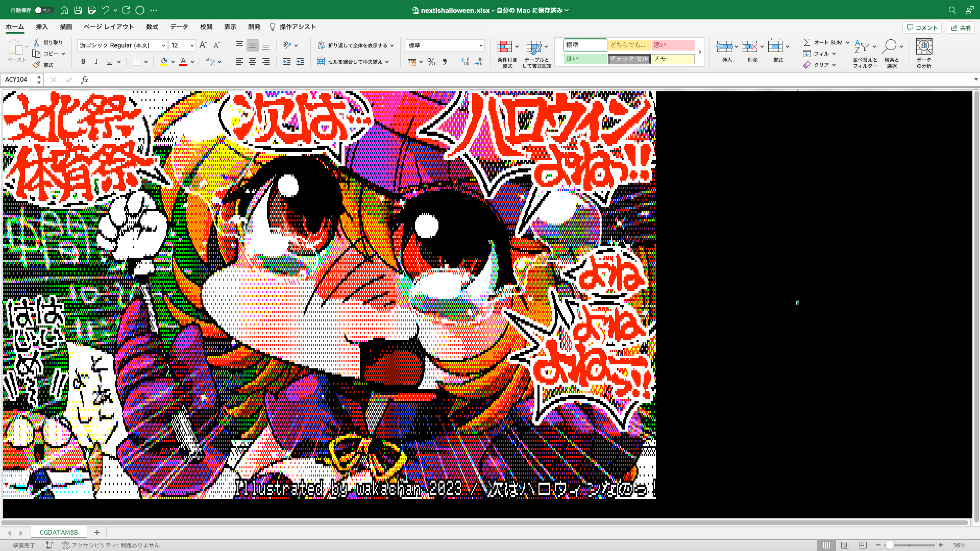Image resolution: width=980 pixels, height=551 pixels.
Task: Click the Redo arrow icon
Action: point(126,10)
